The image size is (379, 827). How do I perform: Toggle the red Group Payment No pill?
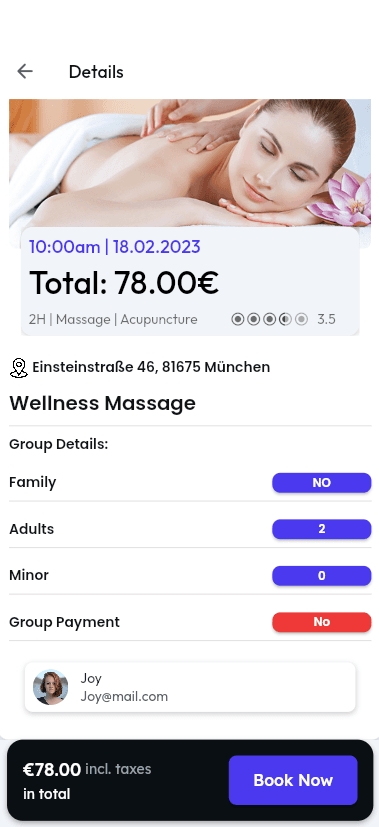[322, 622]
